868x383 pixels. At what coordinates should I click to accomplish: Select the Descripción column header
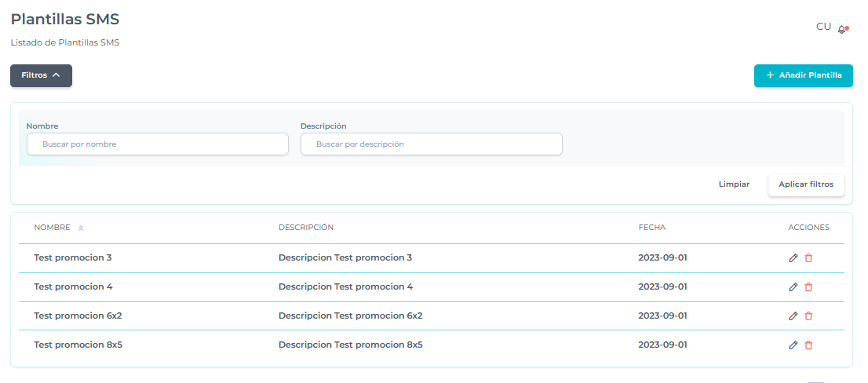(x=306, y=228)
